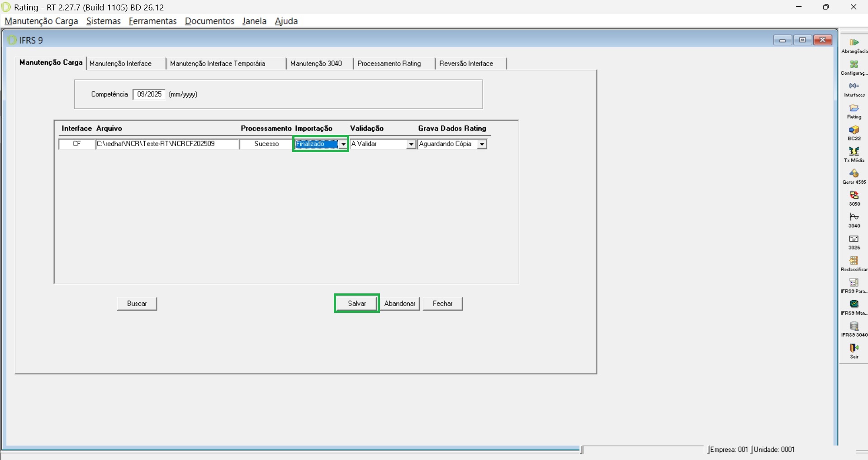This screenshot has height=460, width=868.
Task: Open the Sistemas menu
Action: click(x=104, y=21)
